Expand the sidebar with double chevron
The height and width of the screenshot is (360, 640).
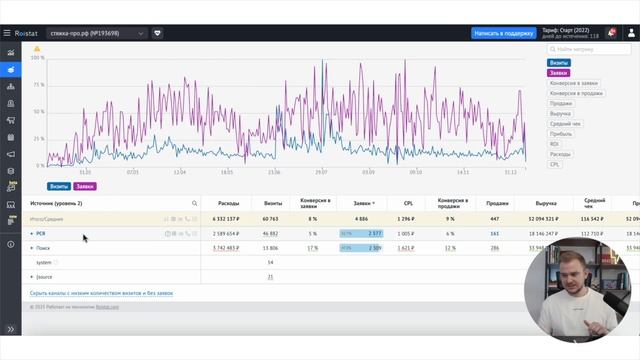[x=11, y=329]
